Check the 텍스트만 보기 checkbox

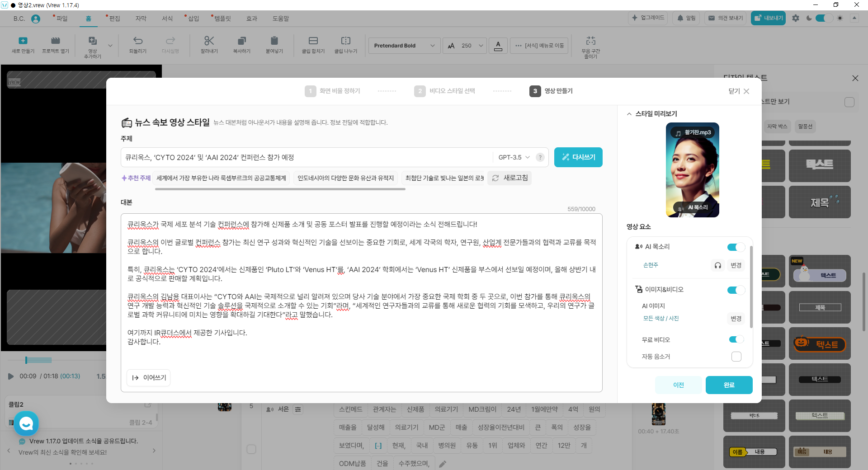(x=849, y=102)
